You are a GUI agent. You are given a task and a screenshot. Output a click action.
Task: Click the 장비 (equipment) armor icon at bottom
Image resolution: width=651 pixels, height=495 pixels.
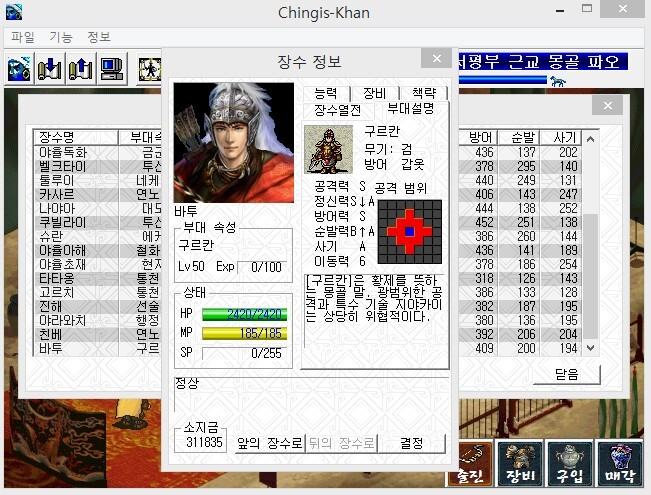click(520, 464)
